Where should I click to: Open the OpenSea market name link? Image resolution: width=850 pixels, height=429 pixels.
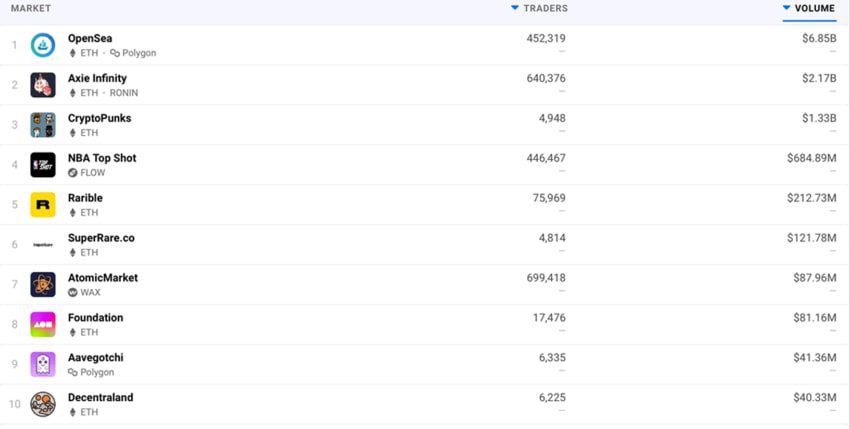(x=90, y=39)
